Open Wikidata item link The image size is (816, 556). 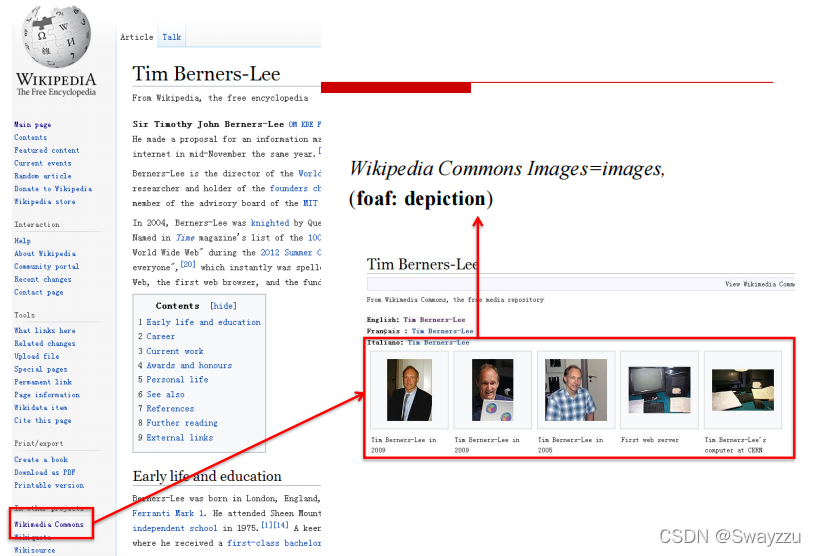click(x=41, y=407)
